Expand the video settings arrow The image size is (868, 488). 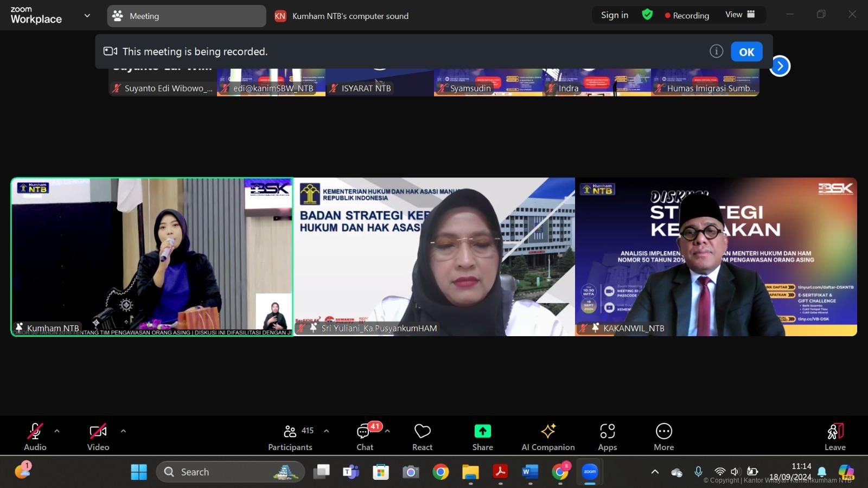123,432
